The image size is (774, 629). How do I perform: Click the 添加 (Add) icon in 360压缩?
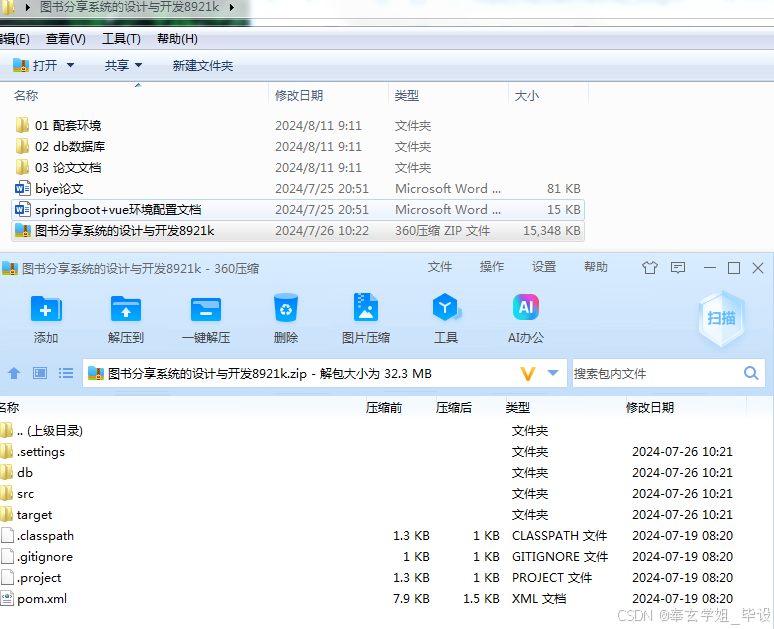point(46,309)
